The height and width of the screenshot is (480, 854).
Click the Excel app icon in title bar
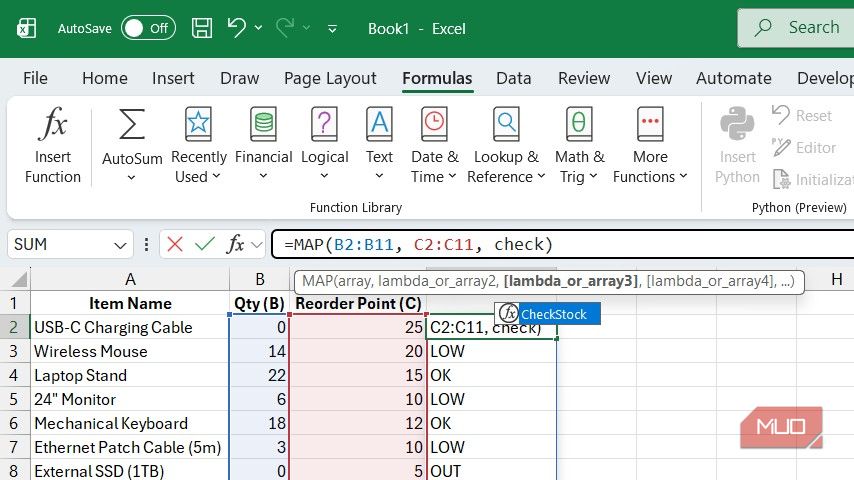click(x=26, y=28)
